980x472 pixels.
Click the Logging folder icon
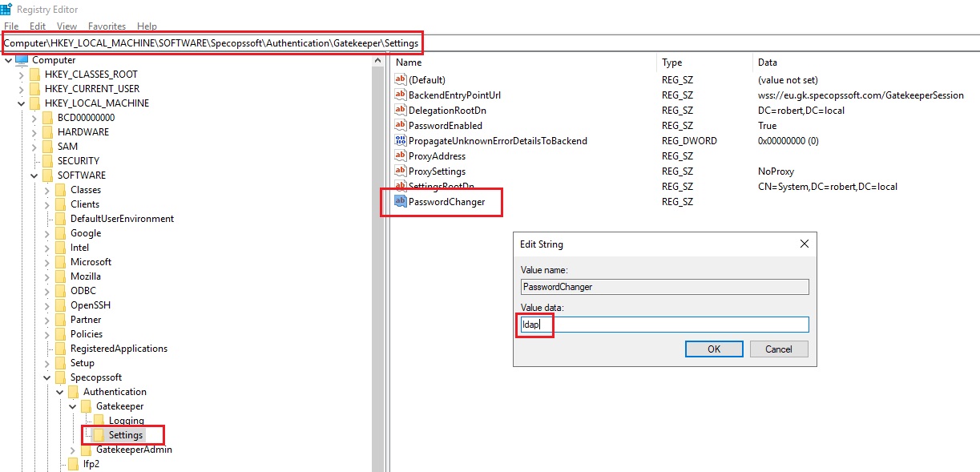tap(99, 421)
